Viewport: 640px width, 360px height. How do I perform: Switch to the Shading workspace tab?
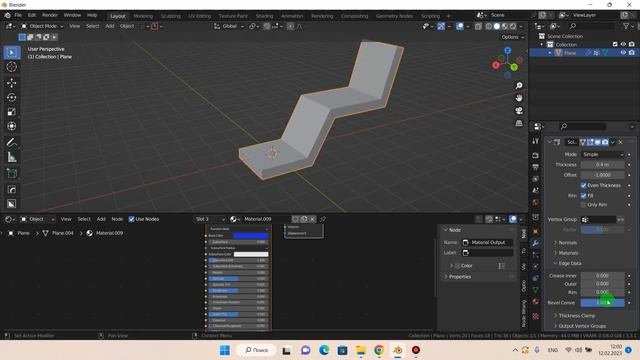[x=264, y=16]
